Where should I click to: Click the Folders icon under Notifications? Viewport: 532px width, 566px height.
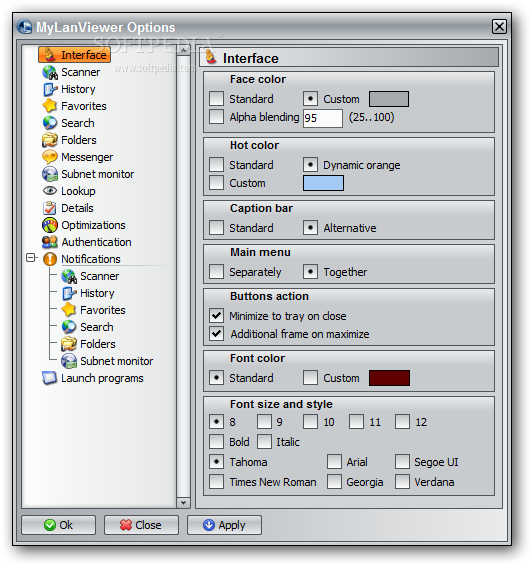coord(69,344)
